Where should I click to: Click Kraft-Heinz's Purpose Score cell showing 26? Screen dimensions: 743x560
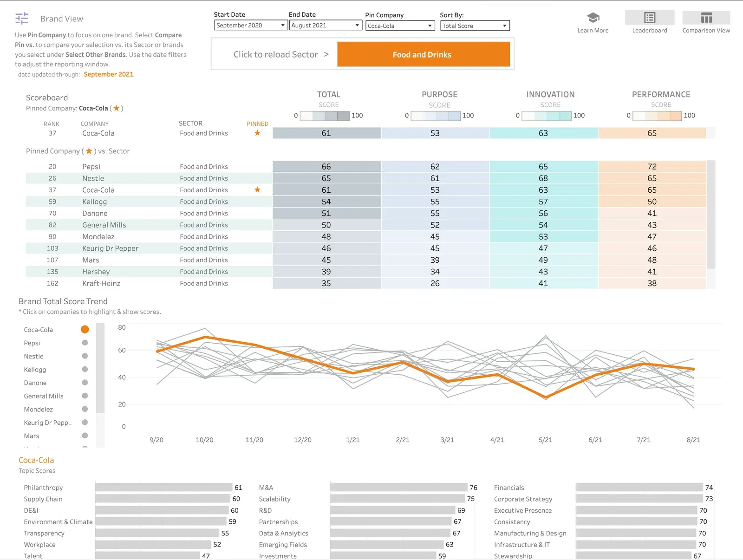[436, 283]
